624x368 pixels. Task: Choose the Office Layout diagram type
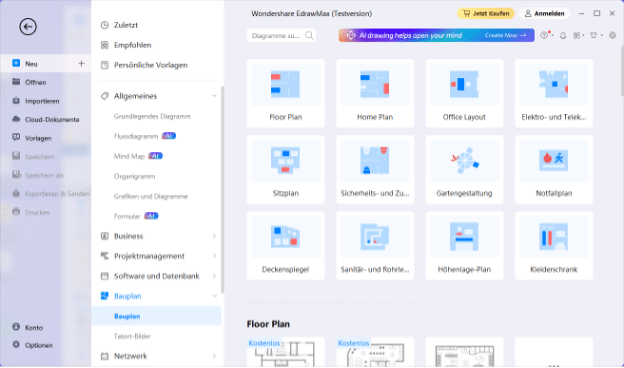coord(464,93)
